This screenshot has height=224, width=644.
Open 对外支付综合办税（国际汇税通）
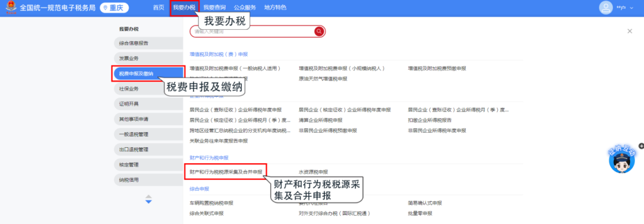[x=335, y=213]
